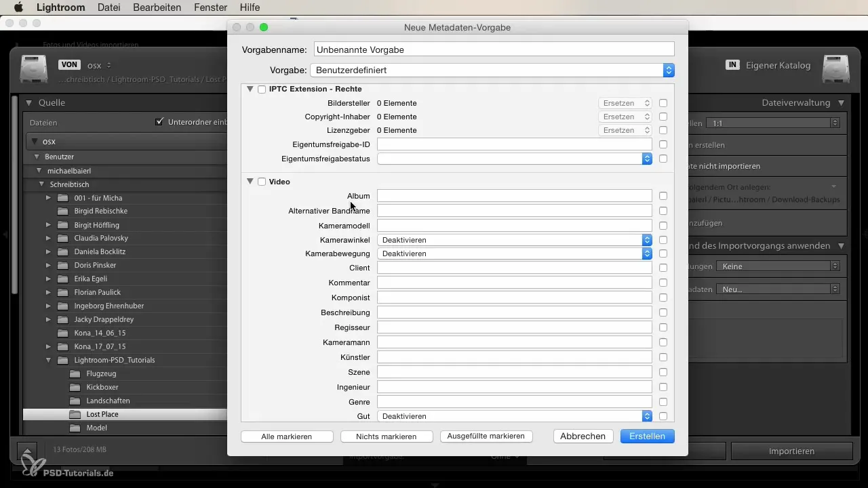This screenshot has width=868, height=488.
Task: Enable the Kamerawinkel row checkbox
Action: pyautogui.click(x=663, y=240)
